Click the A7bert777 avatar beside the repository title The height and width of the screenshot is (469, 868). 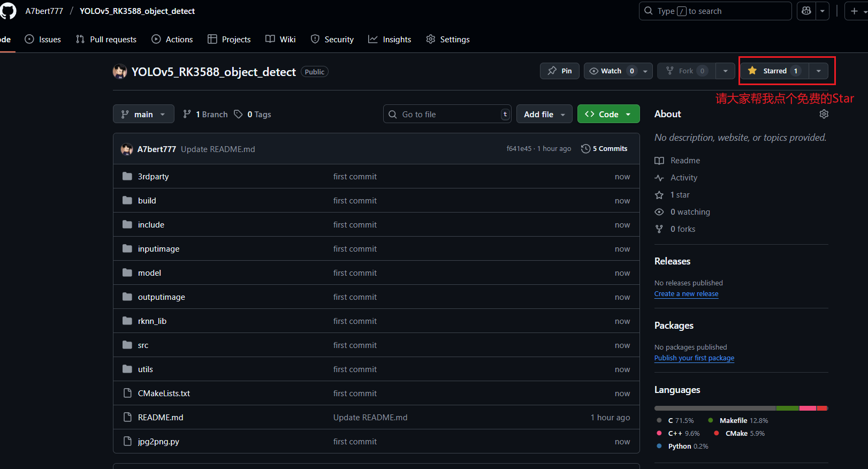click(x=120, y=72)
